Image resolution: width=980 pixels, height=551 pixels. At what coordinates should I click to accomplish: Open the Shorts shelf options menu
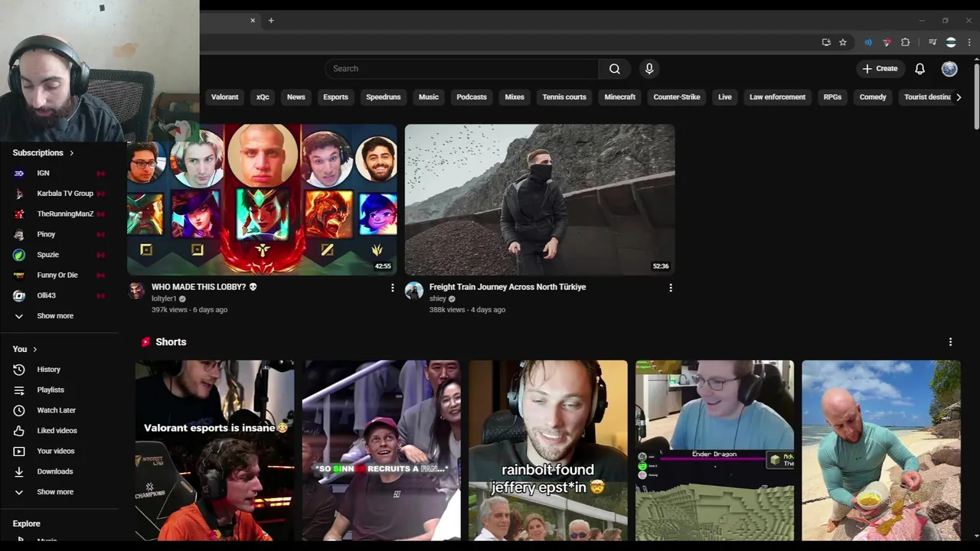tap(950, 342)
